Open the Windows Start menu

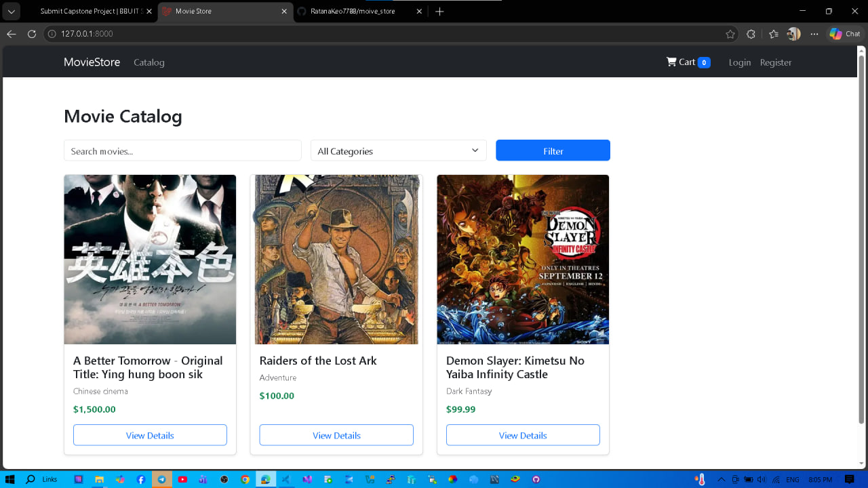pos(10,479)
